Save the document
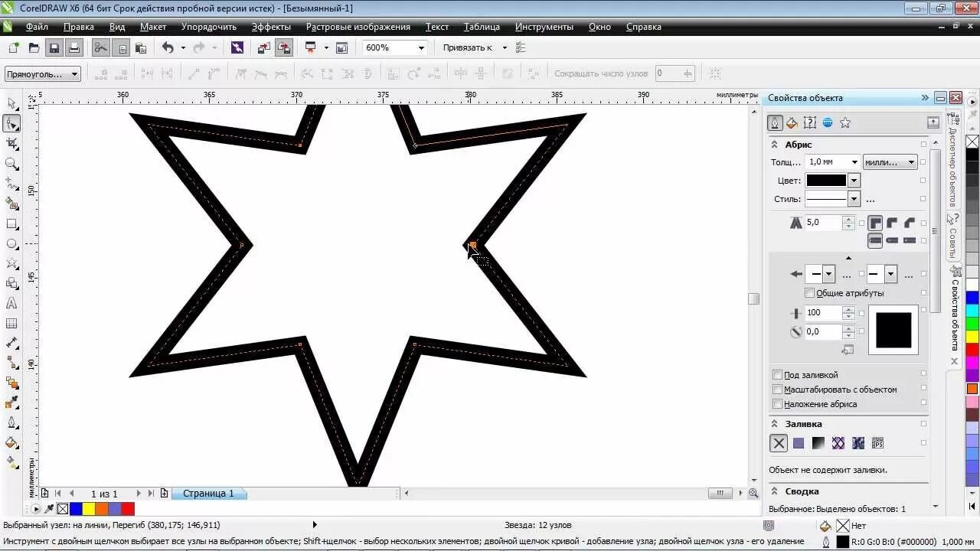Image resolution: width=980 pixels, height=551 pixels. (x=54, y=47)
